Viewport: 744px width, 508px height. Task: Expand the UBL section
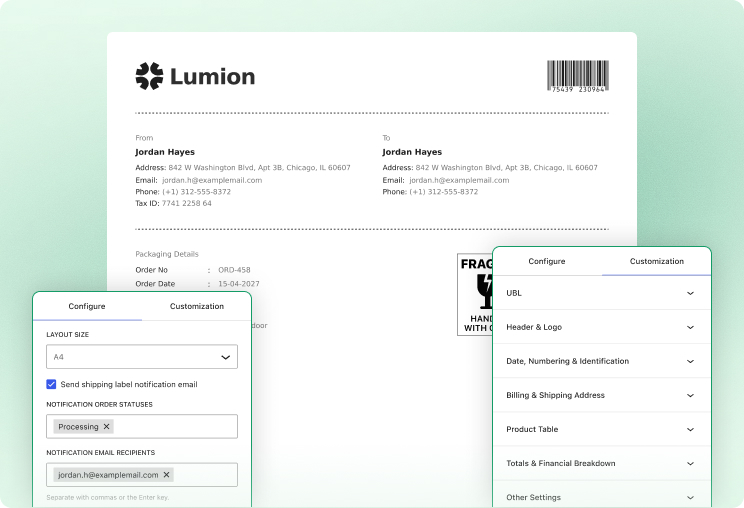pyautogui.click(x=602, y=293)
